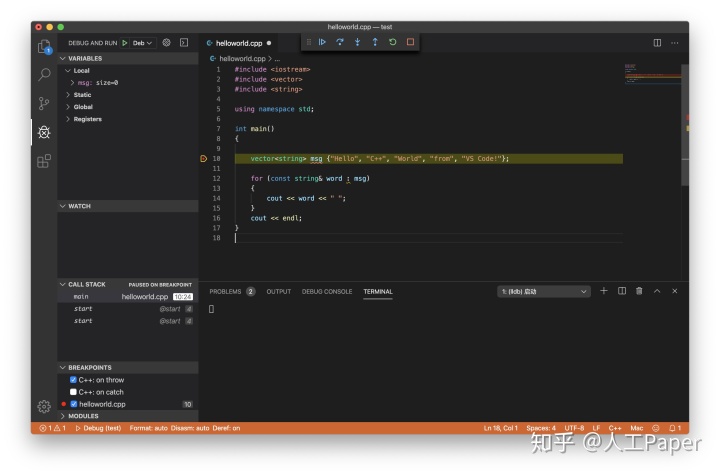Viewport: 720px width, 475px height.
Task: Expand the MODULES section
Action: (x=128, y=416)
